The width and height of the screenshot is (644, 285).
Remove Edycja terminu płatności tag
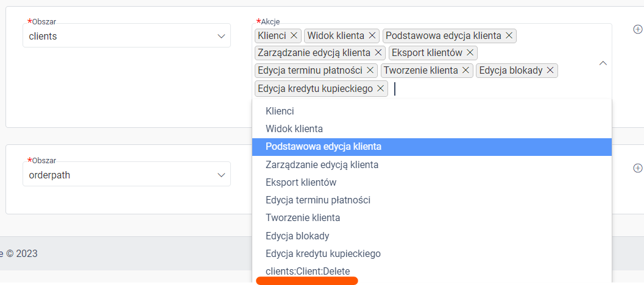click(x=370, y=71)
